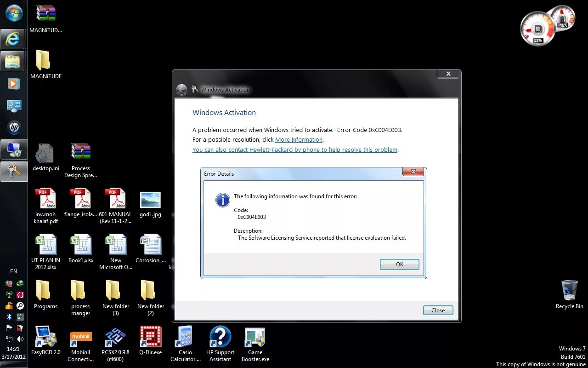Launch Game Booster.exe shortcut
The height and width of the screenshot is (368, 588).
coord(255,344)
